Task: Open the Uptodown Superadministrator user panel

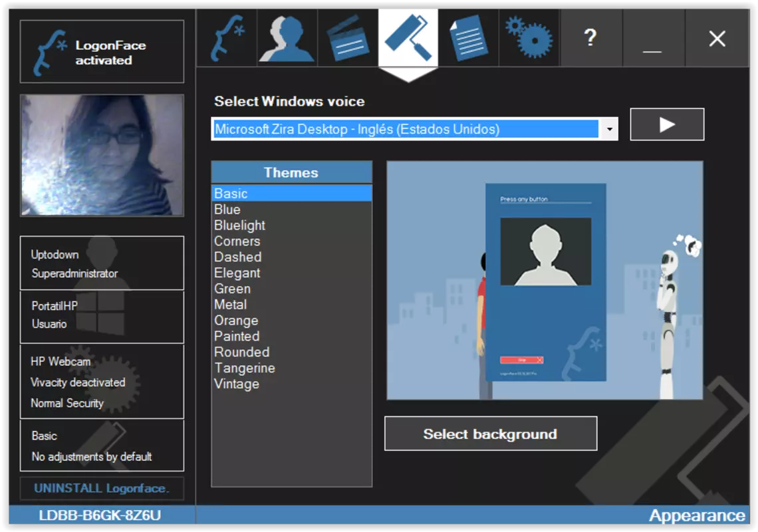Action: pos(102,263)
